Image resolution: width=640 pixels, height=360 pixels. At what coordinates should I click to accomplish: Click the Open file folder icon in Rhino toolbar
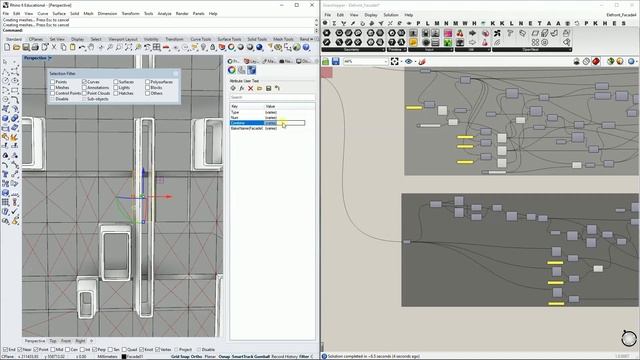point(16,47)
